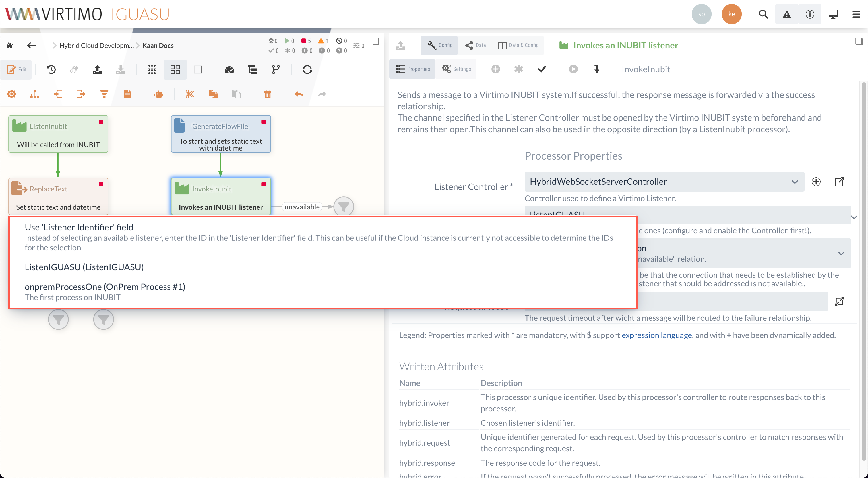Choose ListenIGUASU listener option
Image resolution: width=868 pixels, height=478 pixels.
click(x=84, y=267)
